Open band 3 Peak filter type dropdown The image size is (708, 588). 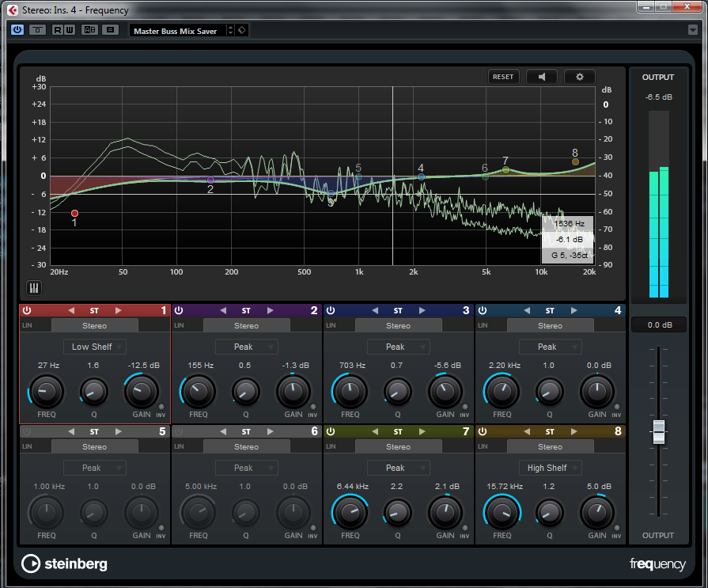(x=398, y=347)
